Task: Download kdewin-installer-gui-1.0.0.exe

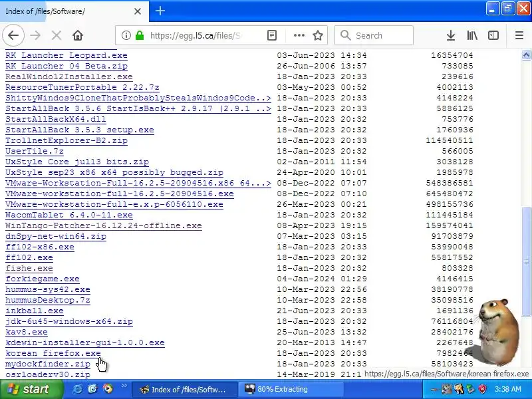Action: coord(85,342)
